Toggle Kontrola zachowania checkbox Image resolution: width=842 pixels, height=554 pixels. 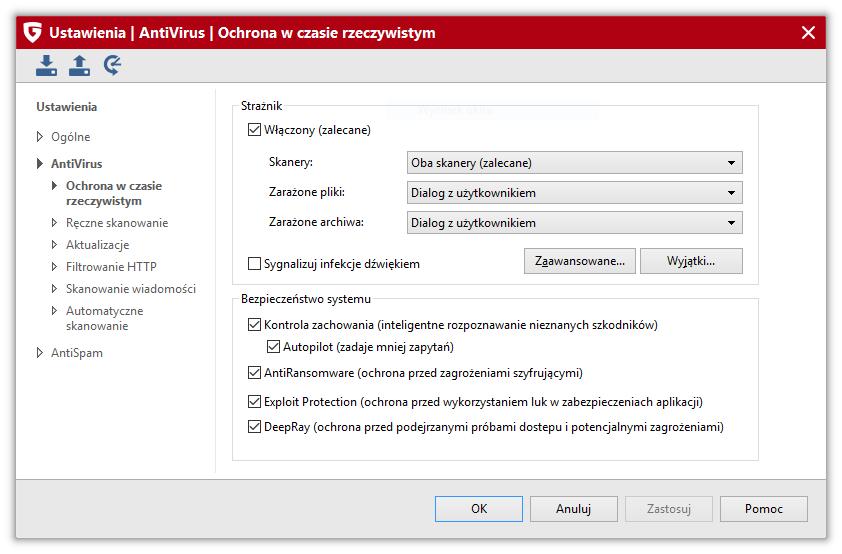click(x=254, y=325)
